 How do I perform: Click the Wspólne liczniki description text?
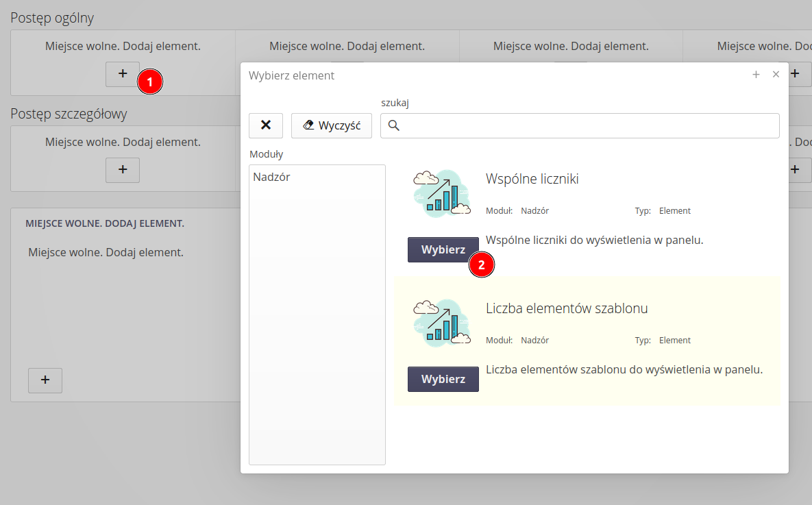tap(594, 241)
